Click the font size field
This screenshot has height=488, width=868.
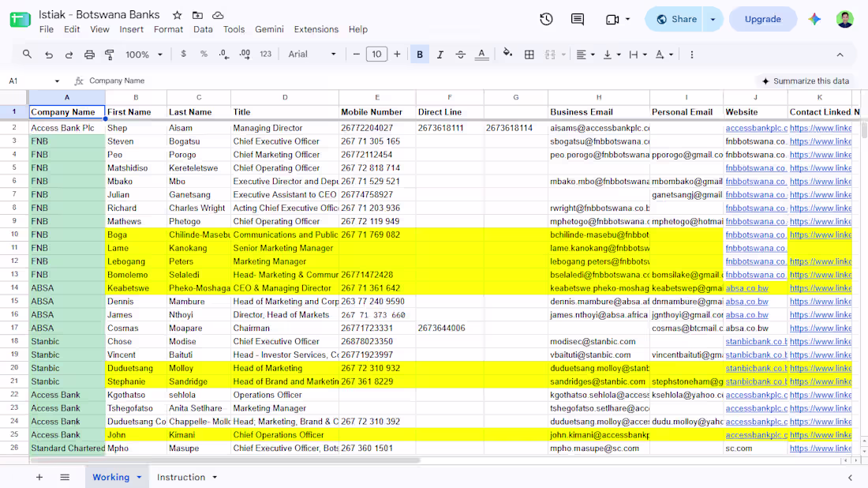pos(376,54)
